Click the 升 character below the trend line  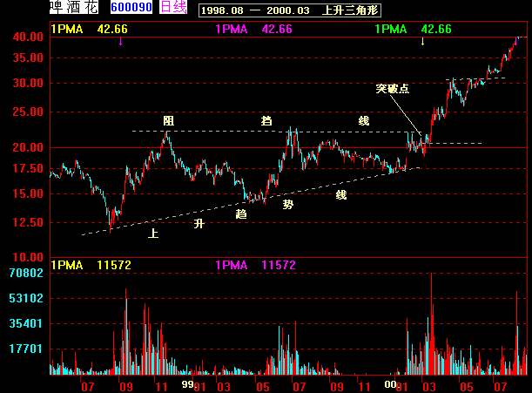(x=199, y=224)
